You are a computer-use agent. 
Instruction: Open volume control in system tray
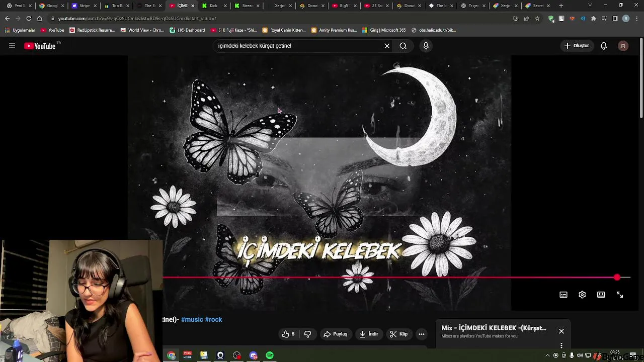[x=580, y=355]
